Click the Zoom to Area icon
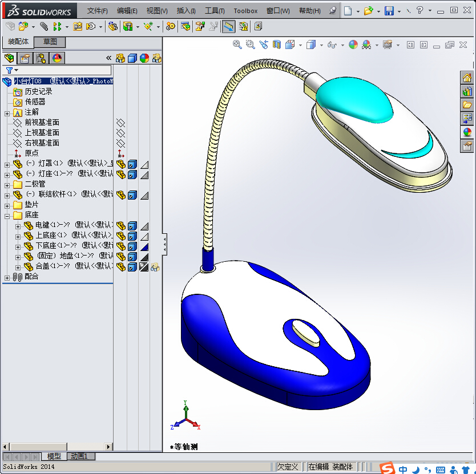476x474 pixels. click(x=251, y=45)
